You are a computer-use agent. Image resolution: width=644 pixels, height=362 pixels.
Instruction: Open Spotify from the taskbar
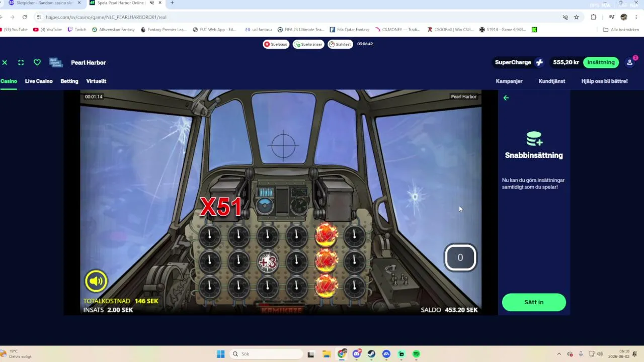coord(416,354)
